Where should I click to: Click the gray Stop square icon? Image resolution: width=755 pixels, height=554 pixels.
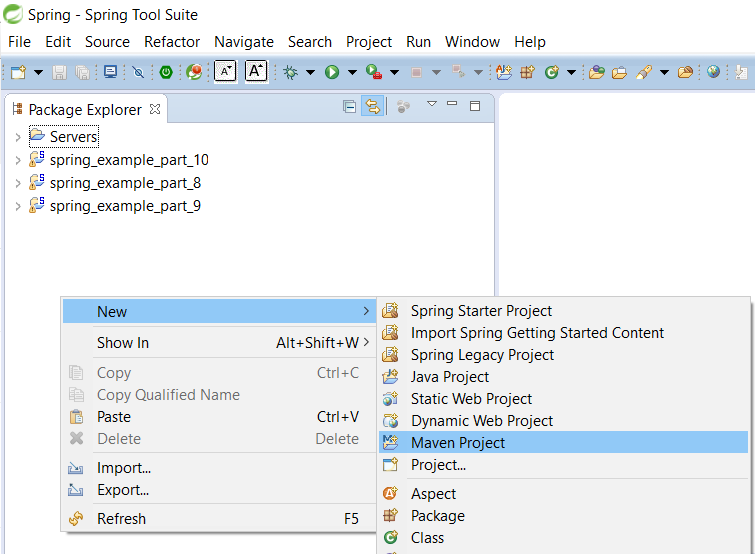point(417,73)
